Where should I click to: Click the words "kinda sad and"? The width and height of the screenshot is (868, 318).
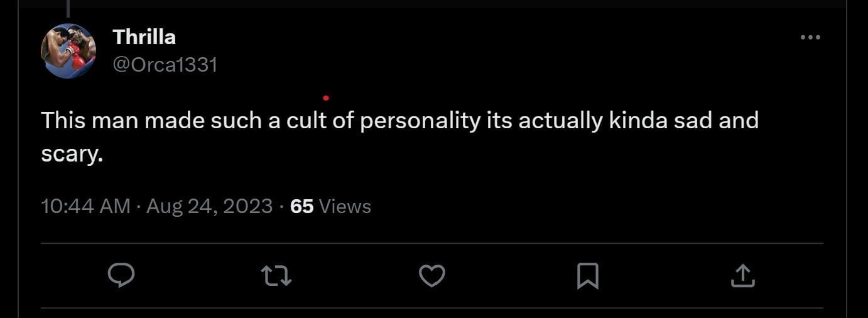click(683, 120)
